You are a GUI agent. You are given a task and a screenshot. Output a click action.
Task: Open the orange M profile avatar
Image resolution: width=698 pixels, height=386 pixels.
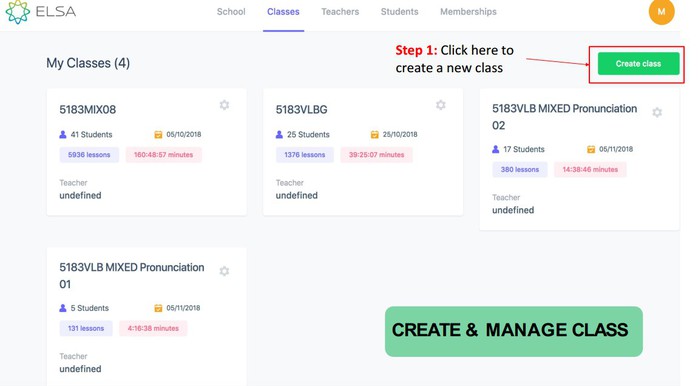click(x=661, y=12)
